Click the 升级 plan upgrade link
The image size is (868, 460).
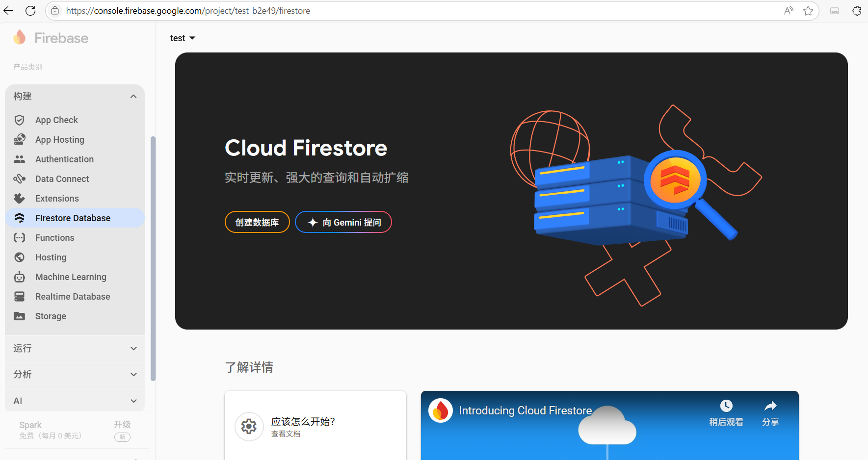coord(122,425)
